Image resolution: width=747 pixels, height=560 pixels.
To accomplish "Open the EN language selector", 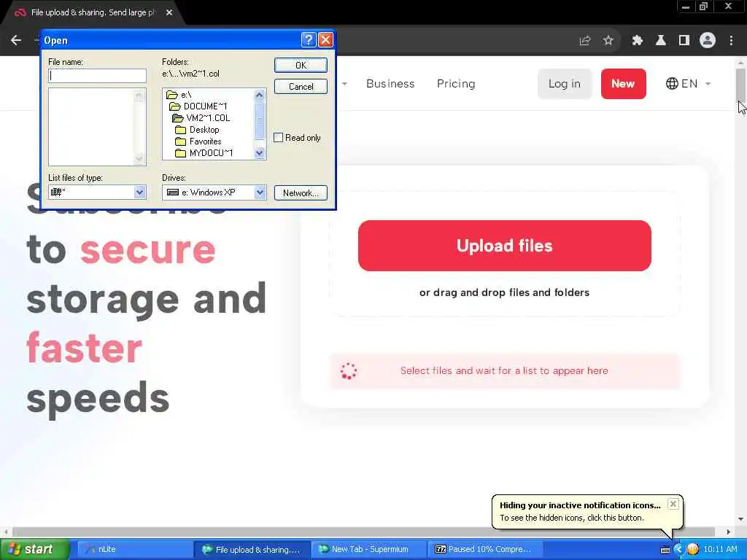I will (x=688, y=84).
